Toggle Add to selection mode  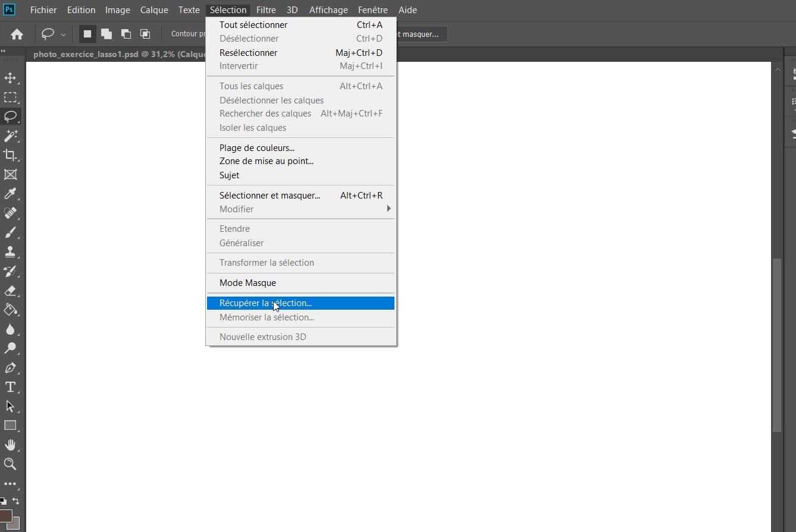[106, 34]
